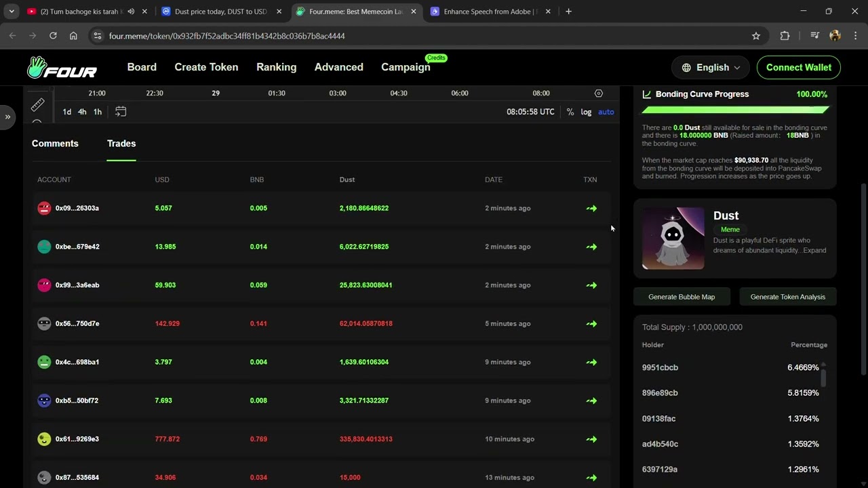Expand the left sidebar arrow panel
This screenshot has width=868, height=488.
coord(7,117)
